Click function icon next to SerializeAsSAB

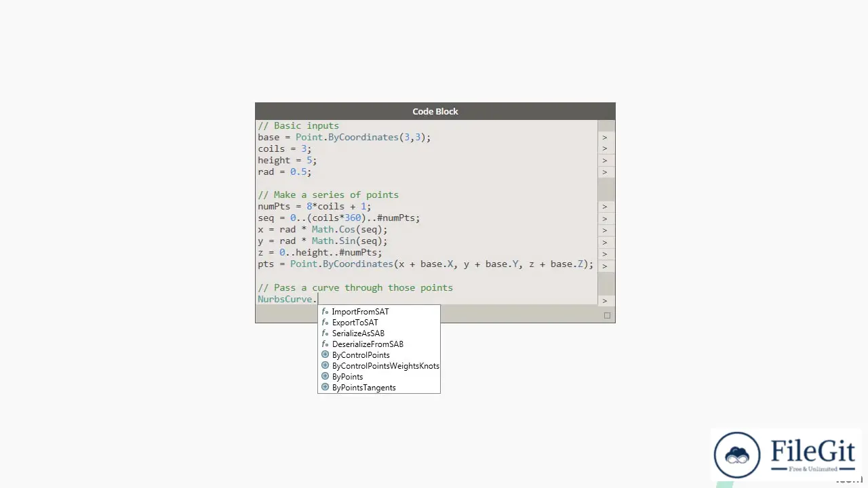pos(325,333)
